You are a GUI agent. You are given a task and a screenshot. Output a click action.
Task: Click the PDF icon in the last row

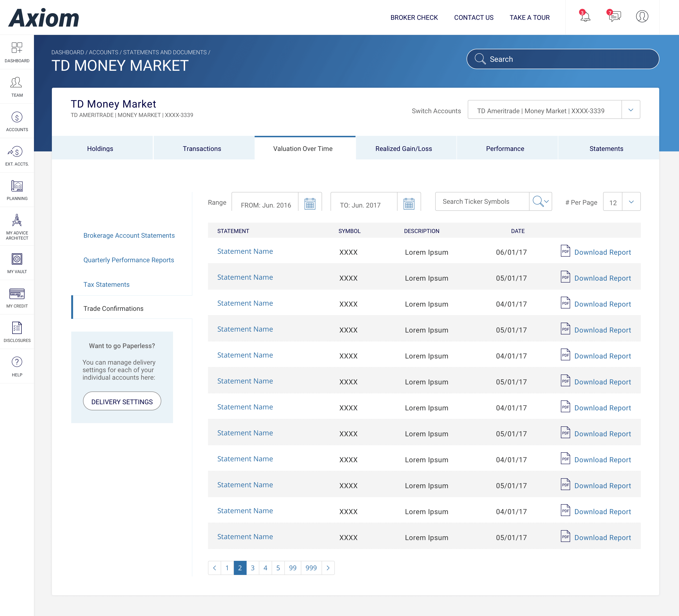[565, 536]
